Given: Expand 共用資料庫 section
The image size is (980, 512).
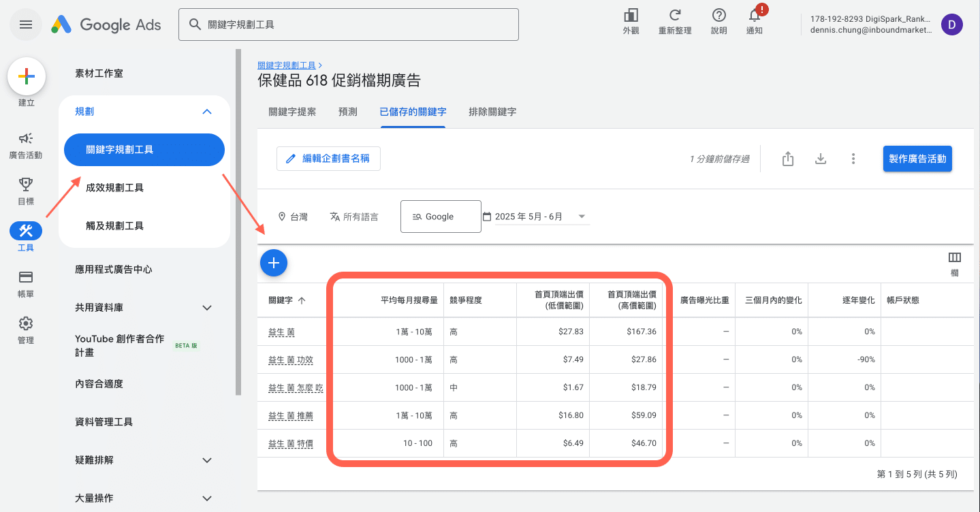Looking at the screenshot, I should point(208,308).
